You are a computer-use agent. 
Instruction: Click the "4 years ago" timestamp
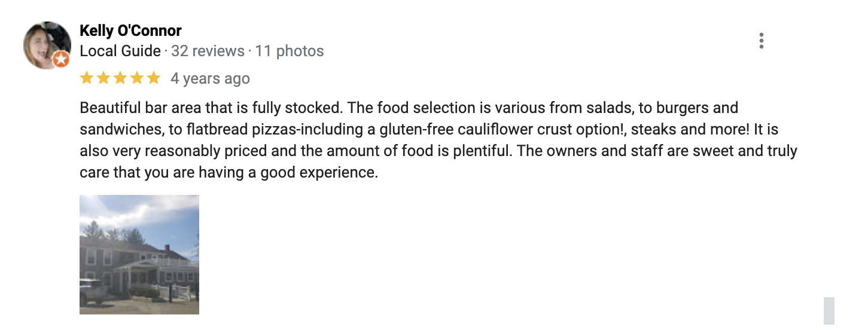tap(210, 79)
